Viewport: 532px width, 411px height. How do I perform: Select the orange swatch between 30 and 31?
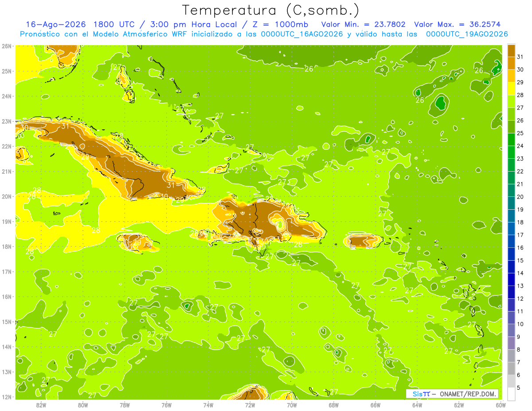511,63
